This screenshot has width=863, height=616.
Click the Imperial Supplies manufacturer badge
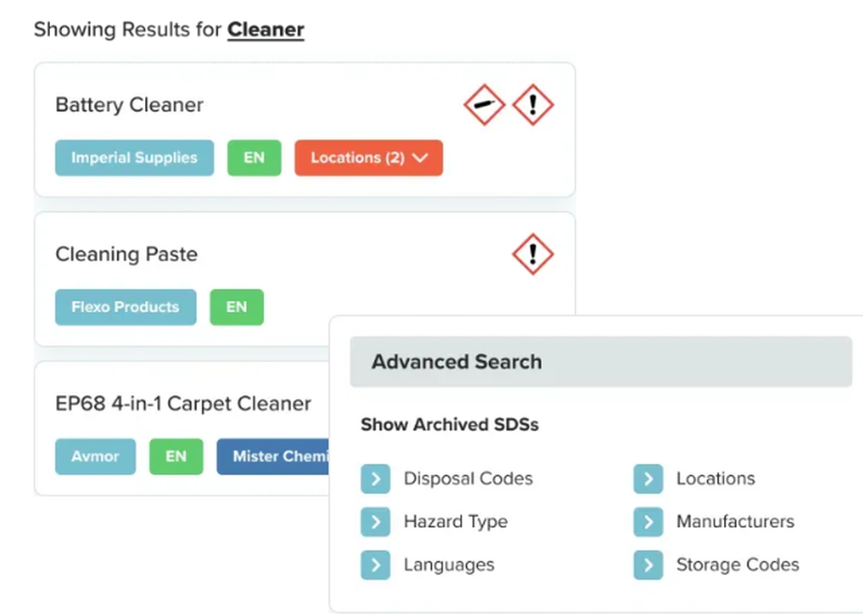(x=134, y=157)
